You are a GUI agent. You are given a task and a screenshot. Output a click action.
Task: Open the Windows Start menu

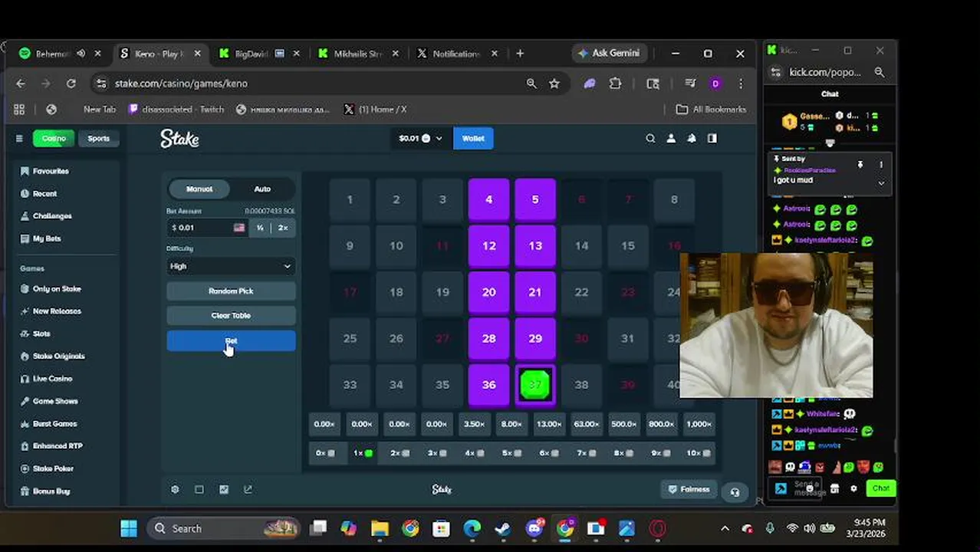pyautogui.click(x=129, y=528)
